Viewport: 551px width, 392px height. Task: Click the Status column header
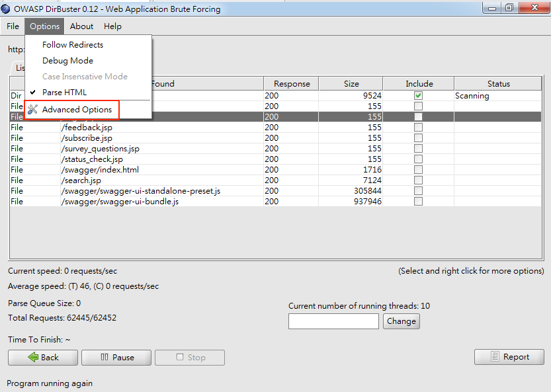pos(498,83)
